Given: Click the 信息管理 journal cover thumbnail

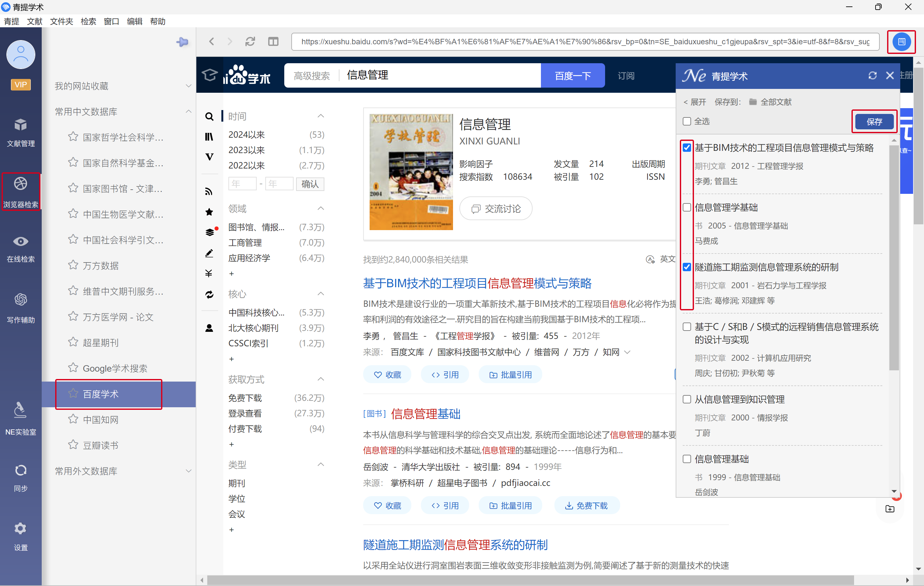Looking at the screenshot, I should 411,172.
